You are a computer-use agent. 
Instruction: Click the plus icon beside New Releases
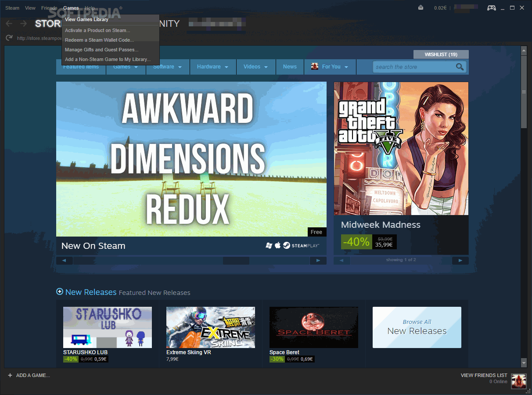point(60,292)
